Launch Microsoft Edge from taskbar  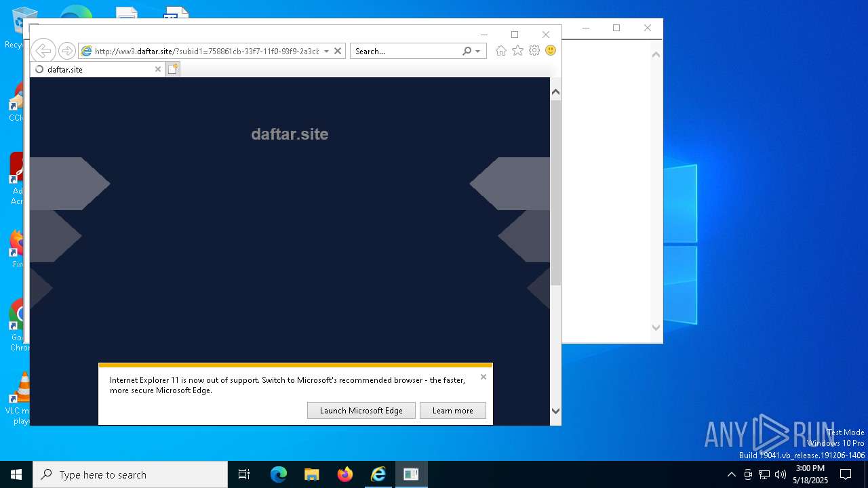tap(279, 474)
